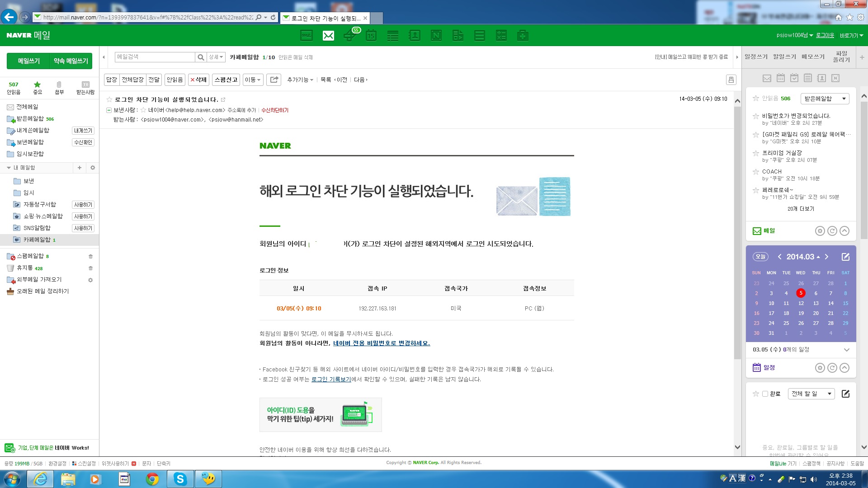Open the briefcase plus icon in header

pos(523,35)
